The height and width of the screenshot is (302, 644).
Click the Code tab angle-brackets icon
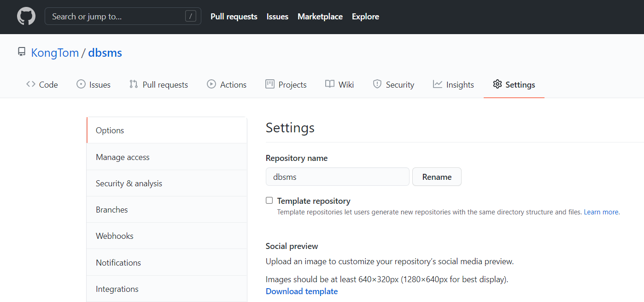point(31,84)
